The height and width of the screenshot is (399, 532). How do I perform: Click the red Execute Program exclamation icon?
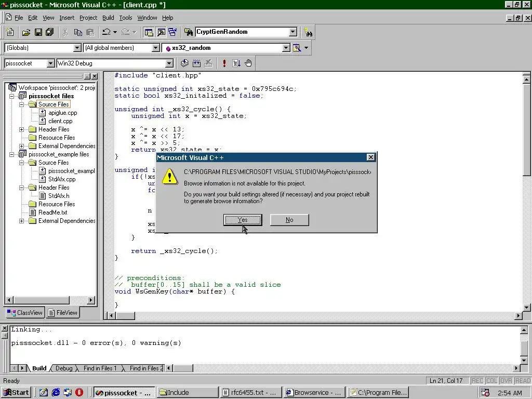point(224,63)
